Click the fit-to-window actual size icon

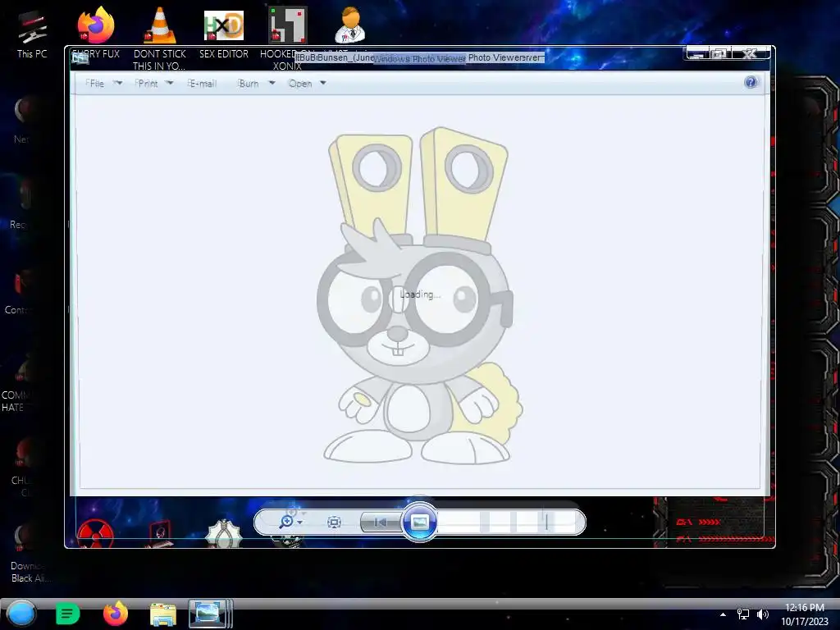click(334, 522)
